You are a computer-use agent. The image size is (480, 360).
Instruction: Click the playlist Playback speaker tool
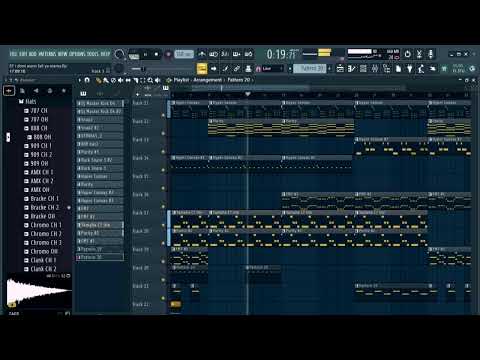158,80
